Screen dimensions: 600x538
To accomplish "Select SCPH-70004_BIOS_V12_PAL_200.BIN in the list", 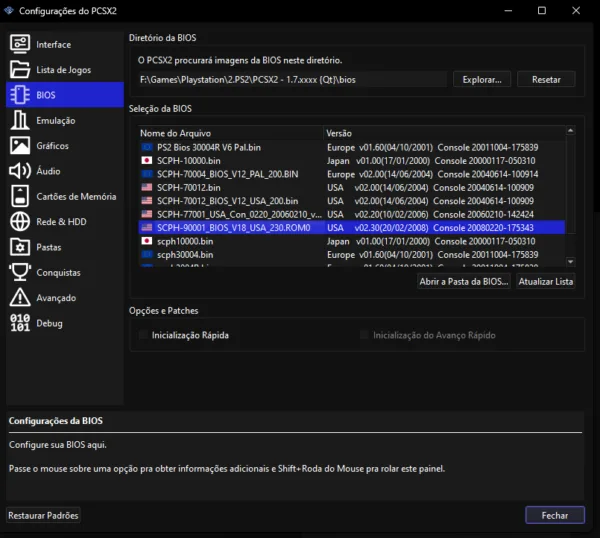I will click(352, 174).
